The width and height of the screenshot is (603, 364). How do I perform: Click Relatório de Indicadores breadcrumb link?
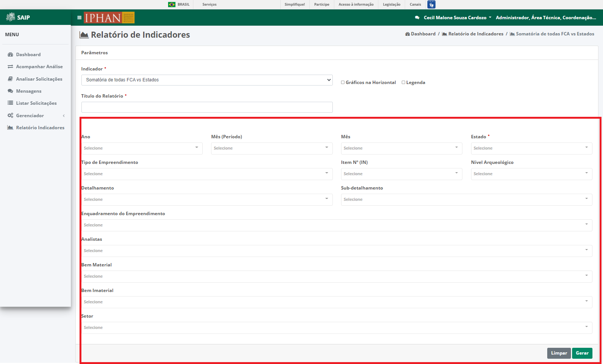[473, 34]
